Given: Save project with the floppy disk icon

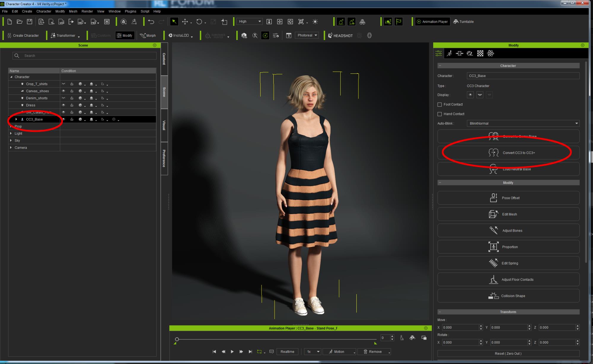Looking at the screenshot, I should [x=29, y=22].
